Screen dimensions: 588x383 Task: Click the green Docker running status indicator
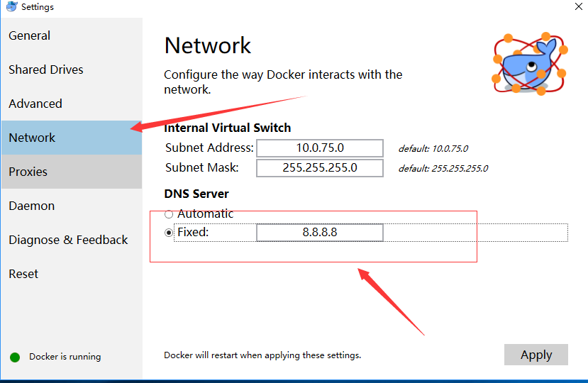pyautogui.click(x=15, y=357)
